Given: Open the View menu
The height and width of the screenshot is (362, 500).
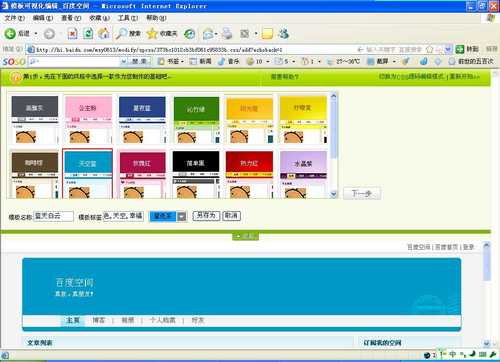Looking at the screenshot, I should [x=71, y=18].
